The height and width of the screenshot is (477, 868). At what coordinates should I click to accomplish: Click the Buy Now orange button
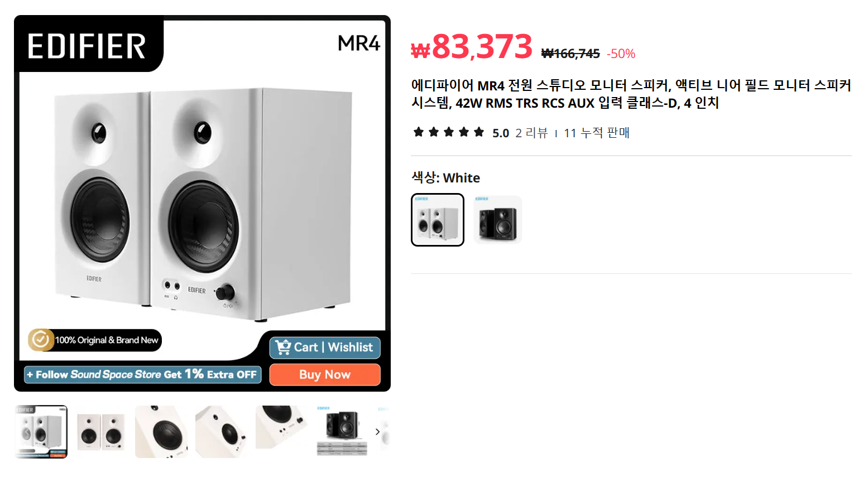point(325,374)
